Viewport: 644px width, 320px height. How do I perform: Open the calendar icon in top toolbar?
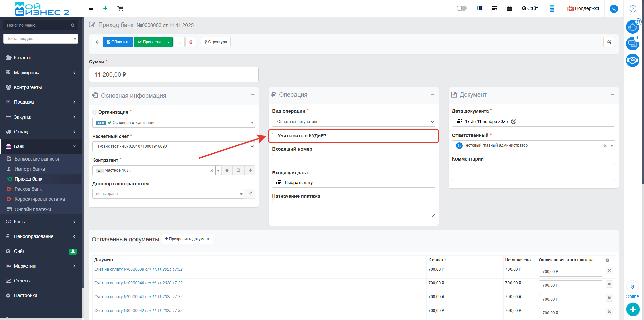click(x=509, y=8)
